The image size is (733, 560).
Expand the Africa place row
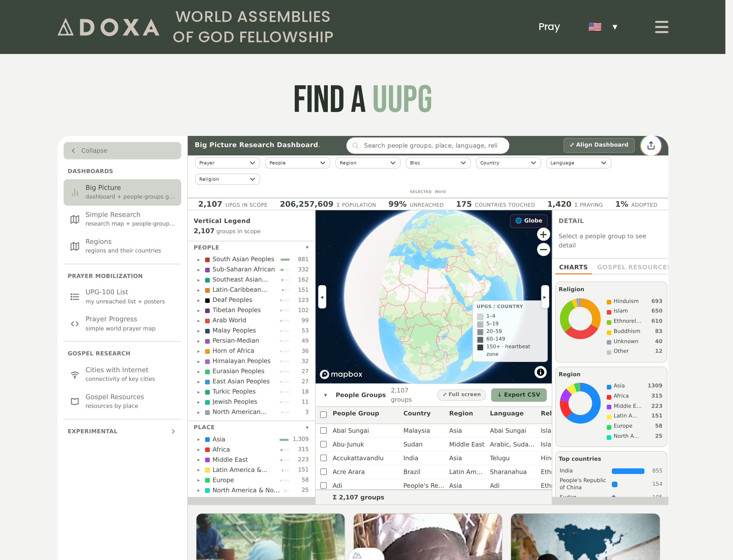(x=198, y=450)
